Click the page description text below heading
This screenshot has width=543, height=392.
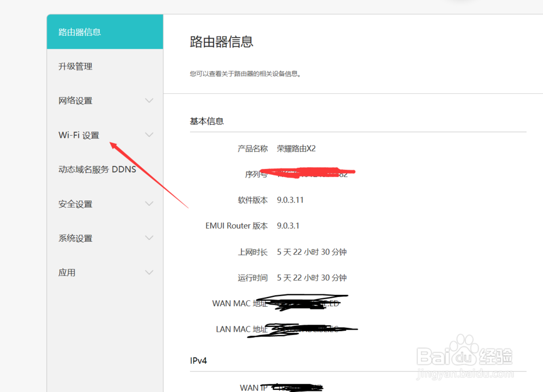click(x=245, y=74)
